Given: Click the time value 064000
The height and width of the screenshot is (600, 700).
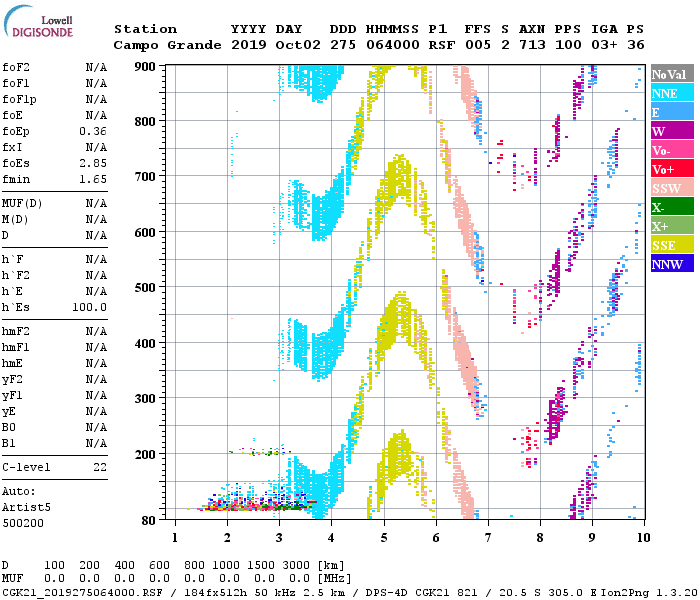Looking at the screenshot, I should 393,45.
